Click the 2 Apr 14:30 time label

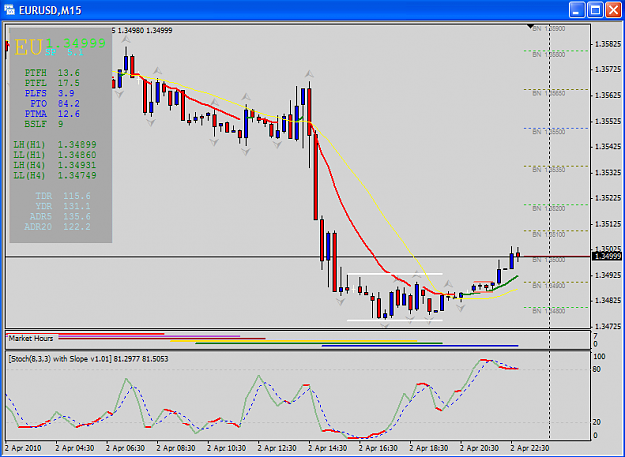pos(328,448)
